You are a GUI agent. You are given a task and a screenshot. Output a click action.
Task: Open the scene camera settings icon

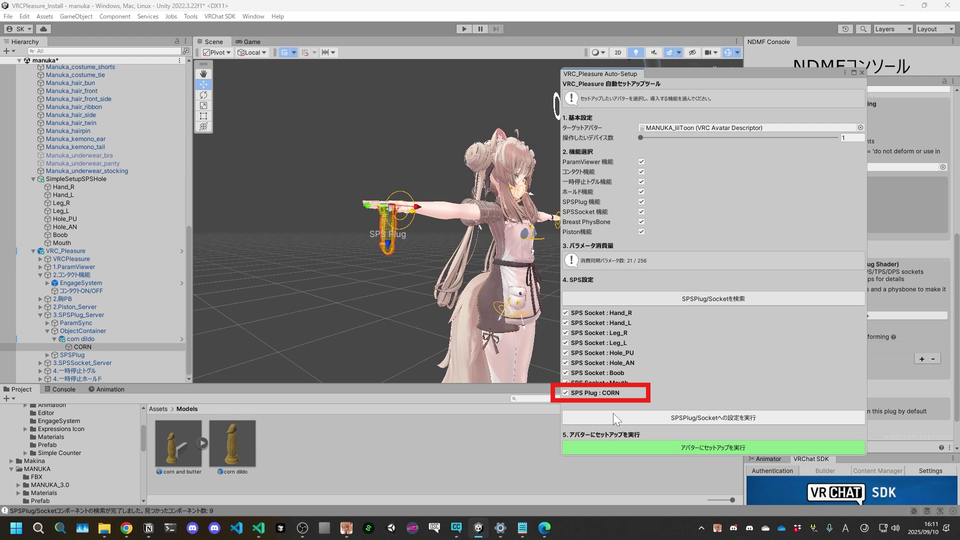pos(710,53)
